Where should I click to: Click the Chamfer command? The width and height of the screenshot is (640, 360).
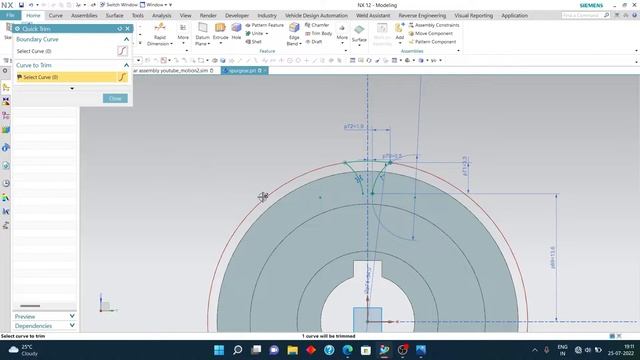pyautogui.click(x=317, y=25)
